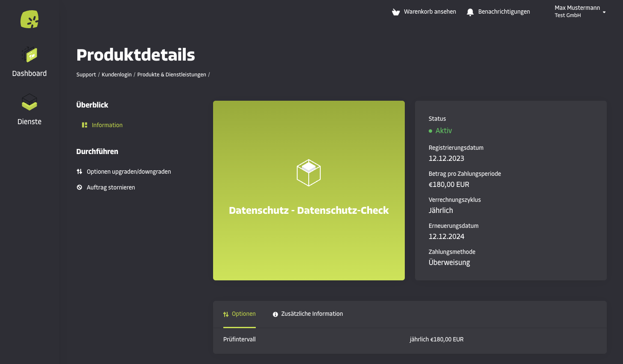Open the Max Mustermann user menu
This screenshot has height=364, width=623.
coord(580,12)
